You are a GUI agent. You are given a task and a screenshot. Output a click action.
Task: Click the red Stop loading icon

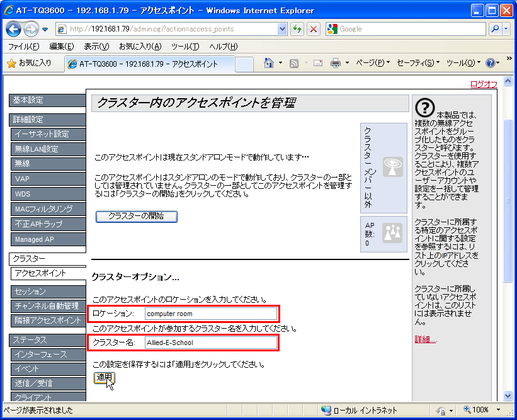[313, 29]
